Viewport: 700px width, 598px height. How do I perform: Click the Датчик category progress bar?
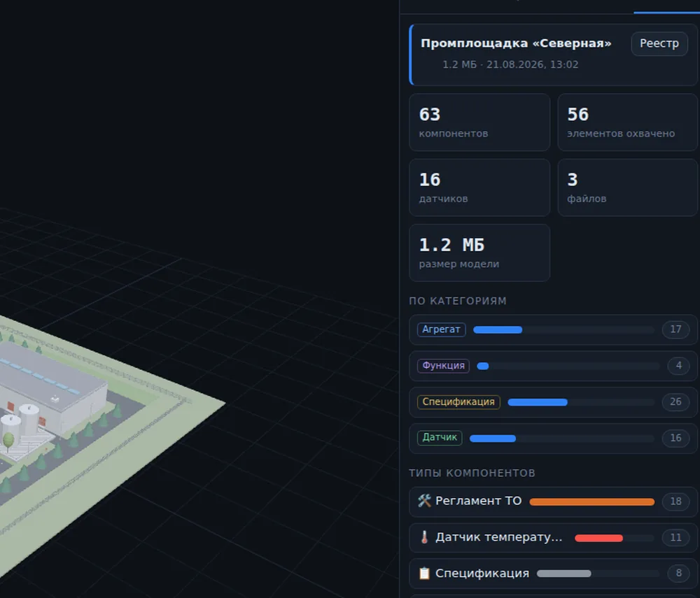(562, 439)
